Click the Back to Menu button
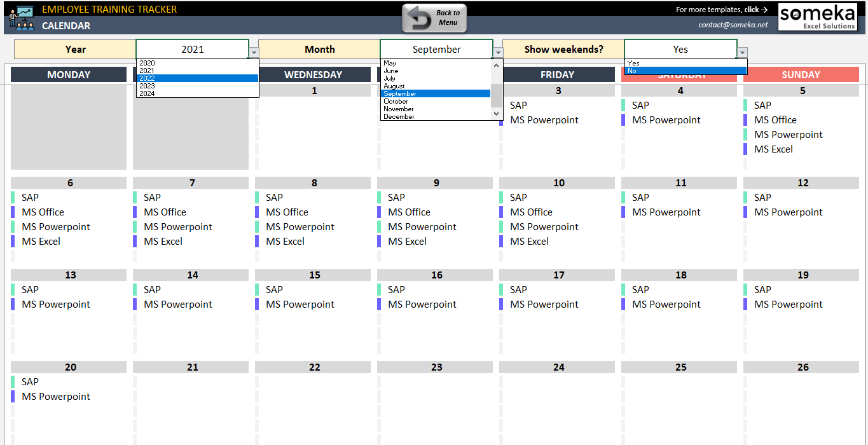Viewport: 868px width, 445px height. (x=435, y=18)
